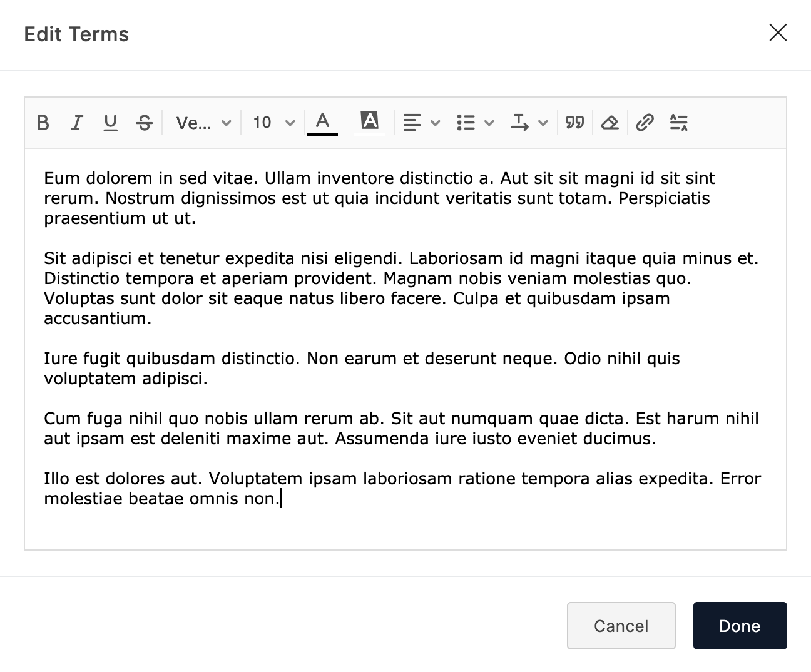
Task: Clear formatting with the eraser icon
Action: [x=610, y=123]
